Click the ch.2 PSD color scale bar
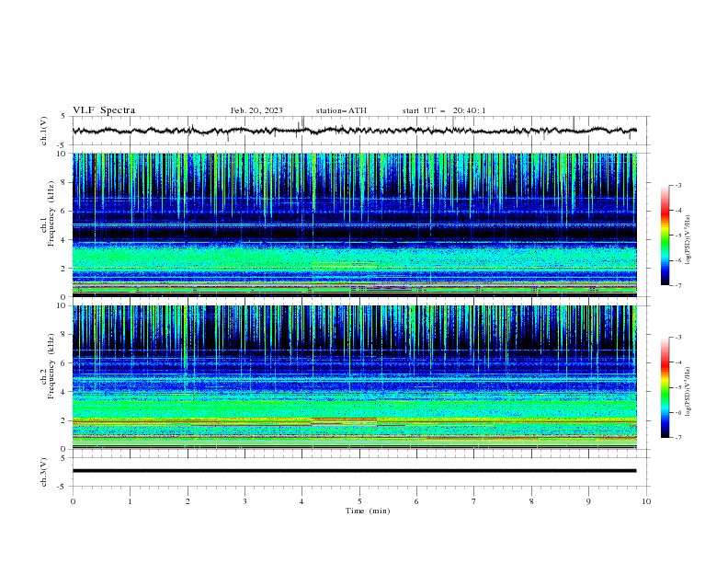The width and height of the screenshot is (728, 563). click(x=665, y=387)
